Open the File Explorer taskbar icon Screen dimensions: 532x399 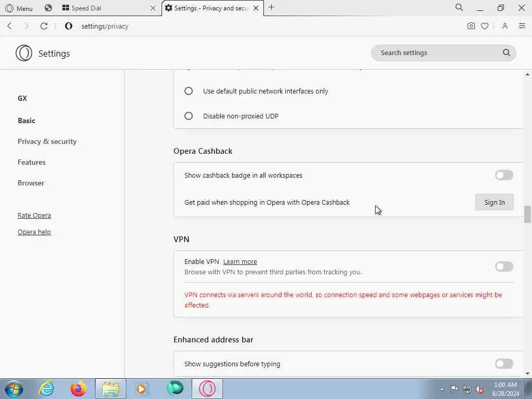(x=111, y=389)
